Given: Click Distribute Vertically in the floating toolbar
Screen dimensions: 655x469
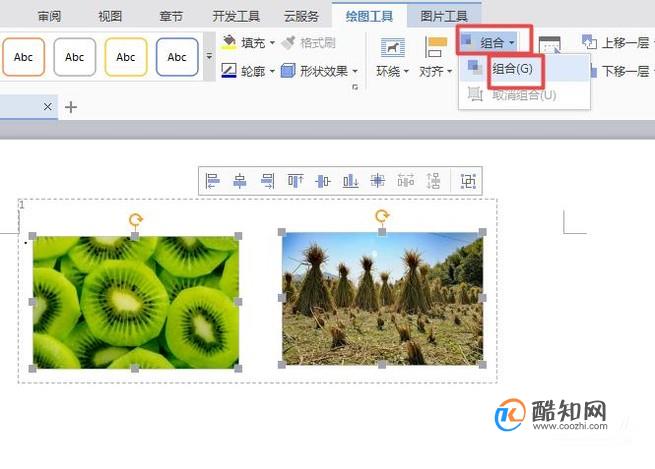Looking at the screenshot, I should coord(433,181).
